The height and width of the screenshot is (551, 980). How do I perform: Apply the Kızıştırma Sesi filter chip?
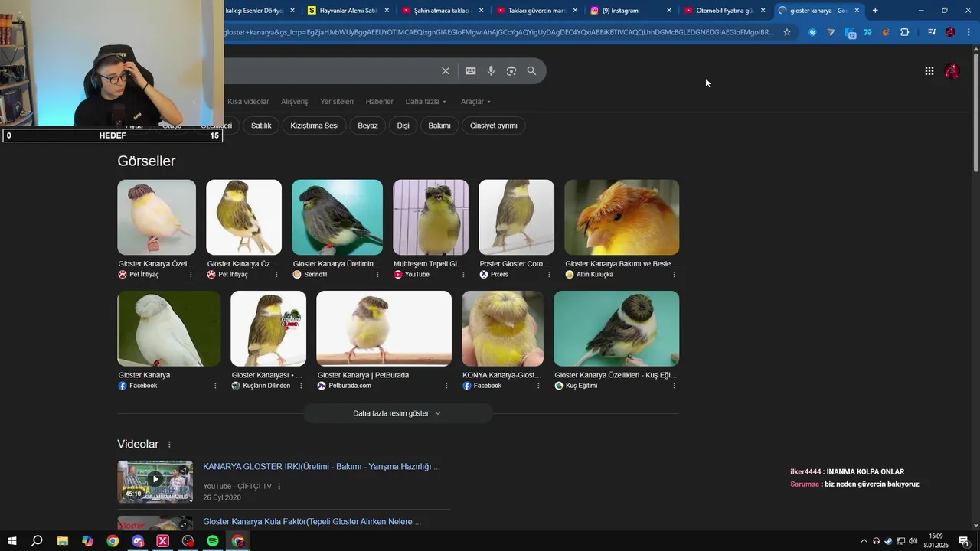click(314, 126)
